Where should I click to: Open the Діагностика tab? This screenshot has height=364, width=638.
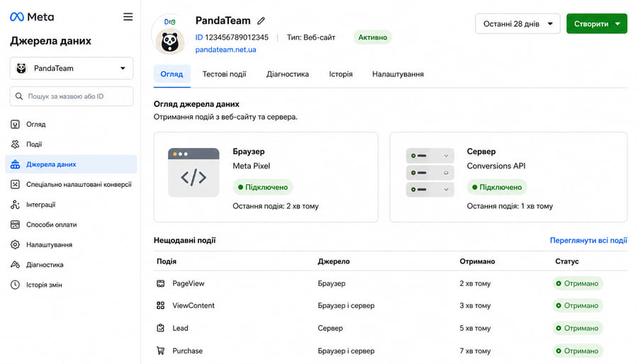(x=288, y=74)
